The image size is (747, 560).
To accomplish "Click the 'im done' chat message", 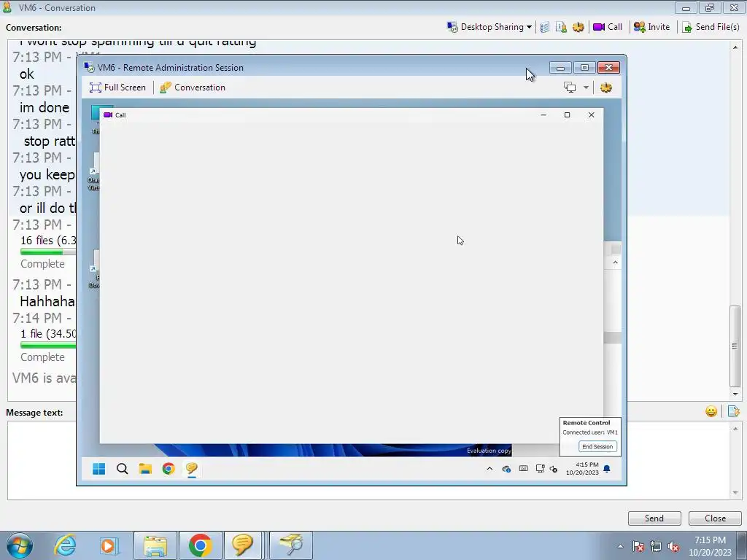I will pos(44,108).
